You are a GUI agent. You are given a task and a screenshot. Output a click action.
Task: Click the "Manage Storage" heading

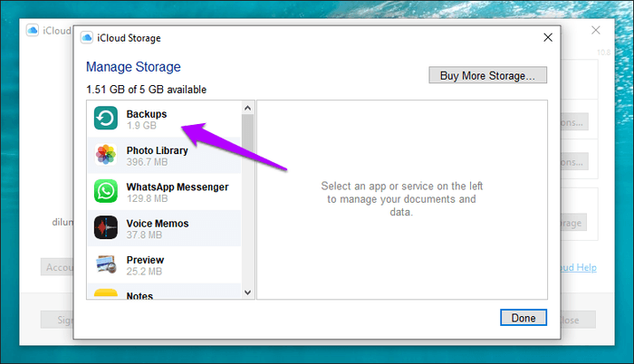tap(133, 67)
